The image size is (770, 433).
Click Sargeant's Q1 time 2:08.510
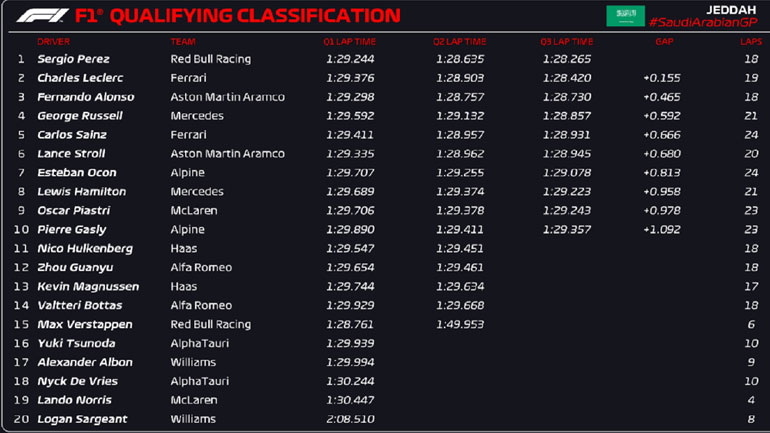point(350,420)
